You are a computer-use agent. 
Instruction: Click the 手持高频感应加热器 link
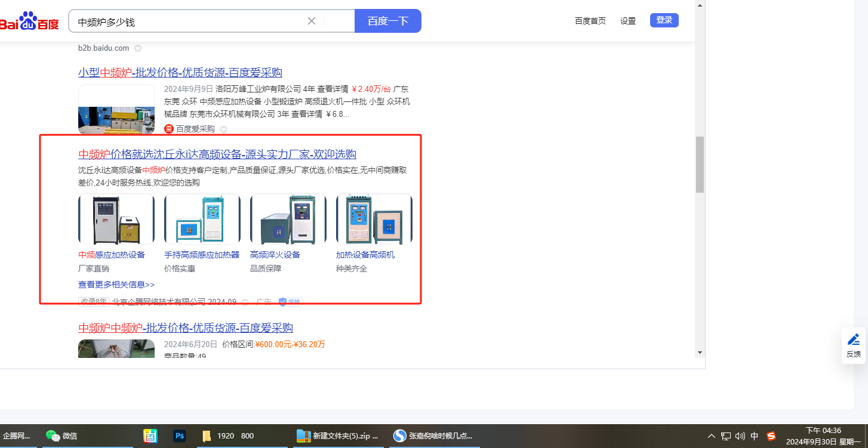point(202,255)
